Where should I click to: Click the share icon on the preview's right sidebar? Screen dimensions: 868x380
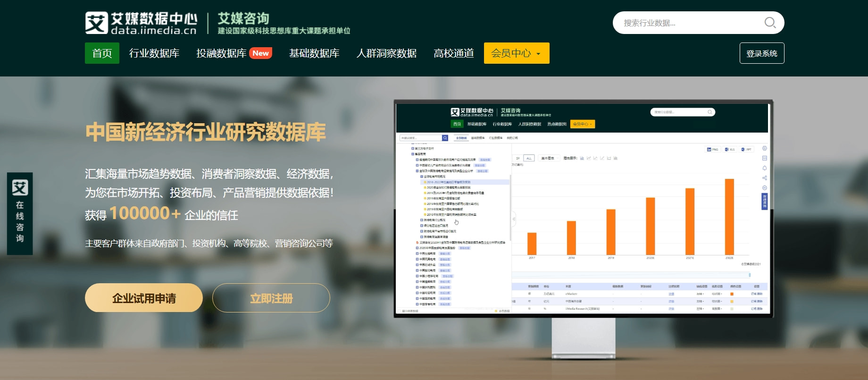click(764, 178)
